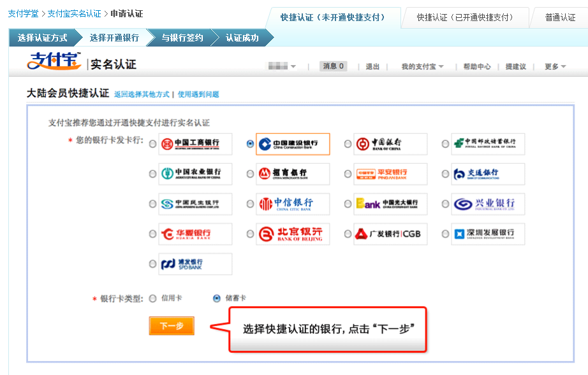Click the 与银行签约 step

182,38
